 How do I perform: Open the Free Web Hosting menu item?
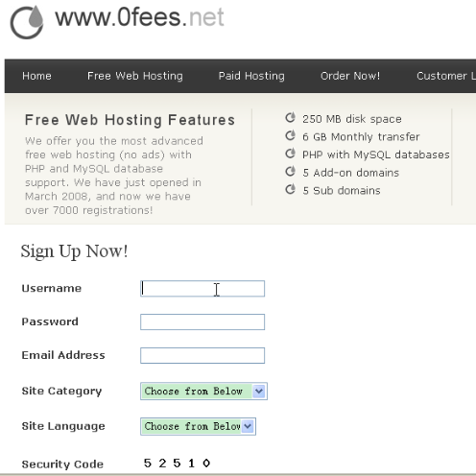click(135, 76)
